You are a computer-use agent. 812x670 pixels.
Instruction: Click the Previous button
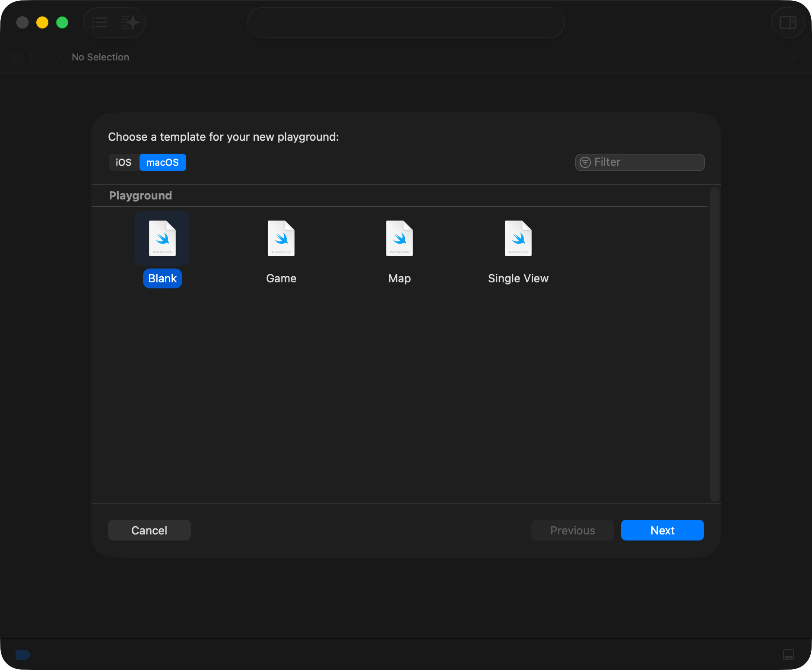tap(572, 530)
